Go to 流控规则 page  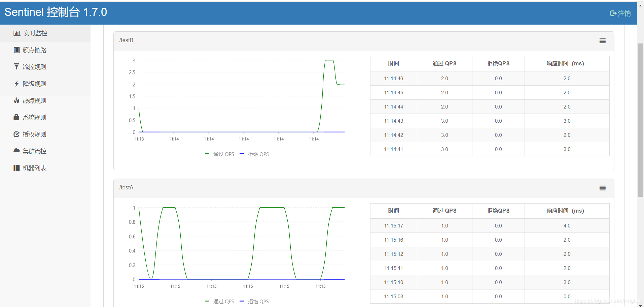tap(45, 67)
